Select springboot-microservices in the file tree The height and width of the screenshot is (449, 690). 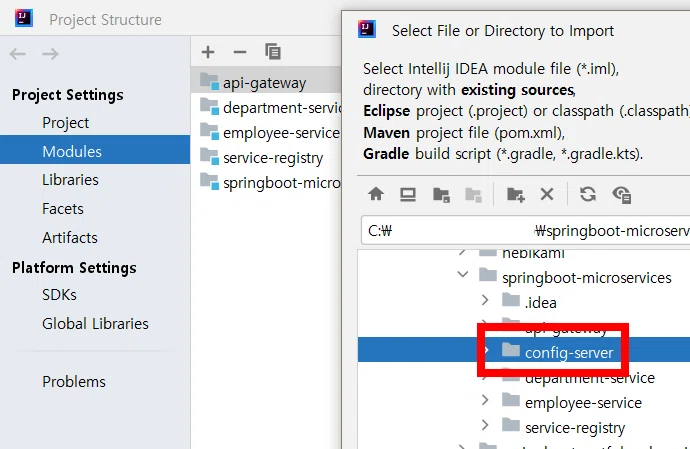click(x=587, y=278)
